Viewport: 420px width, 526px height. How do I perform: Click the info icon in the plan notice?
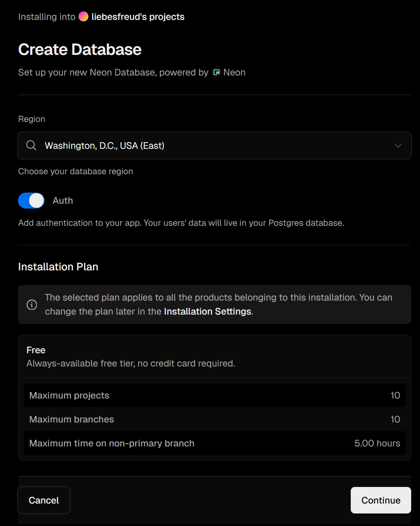(32, 305)
